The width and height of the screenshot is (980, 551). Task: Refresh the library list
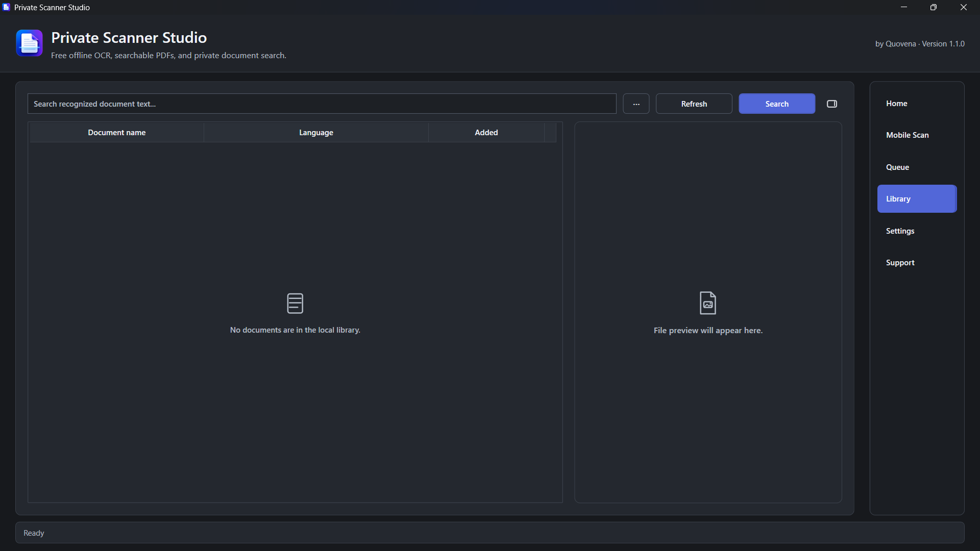(x=694, y=104)
